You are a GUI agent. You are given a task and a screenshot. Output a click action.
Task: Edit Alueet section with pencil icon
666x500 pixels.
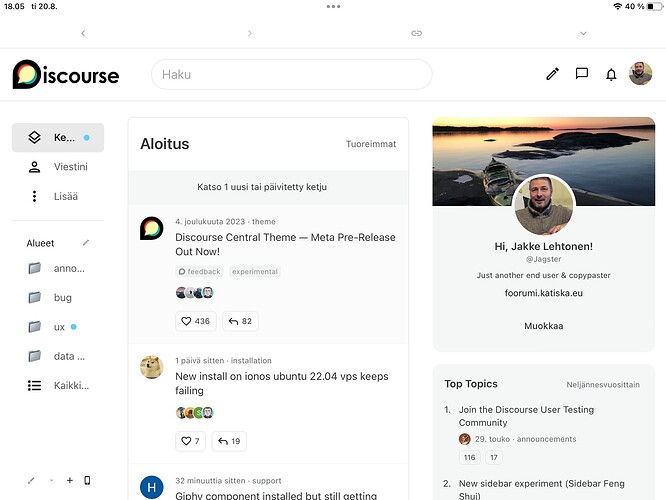click(x=86, y=243)
